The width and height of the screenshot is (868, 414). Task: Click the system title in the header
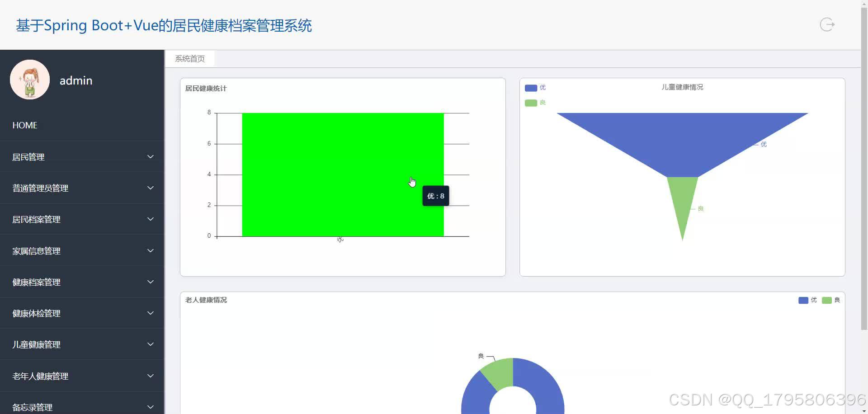[x=164, y=25]
